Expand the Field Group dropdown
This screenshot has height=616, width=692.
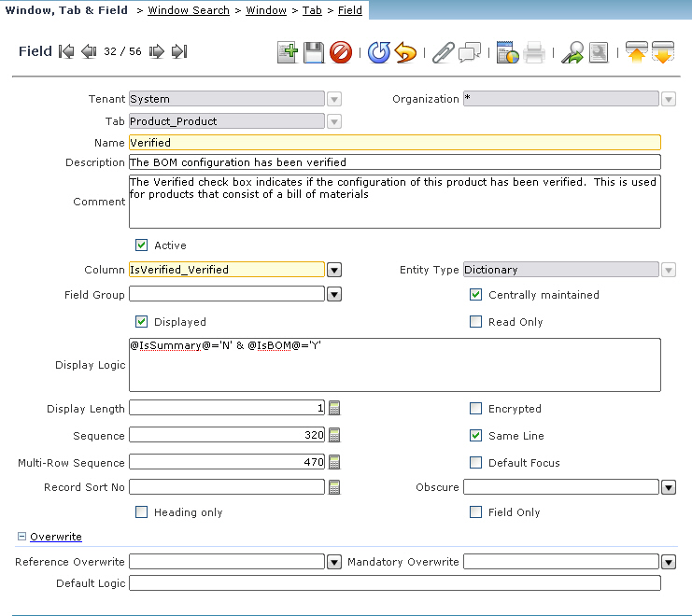tap(334, 295)
